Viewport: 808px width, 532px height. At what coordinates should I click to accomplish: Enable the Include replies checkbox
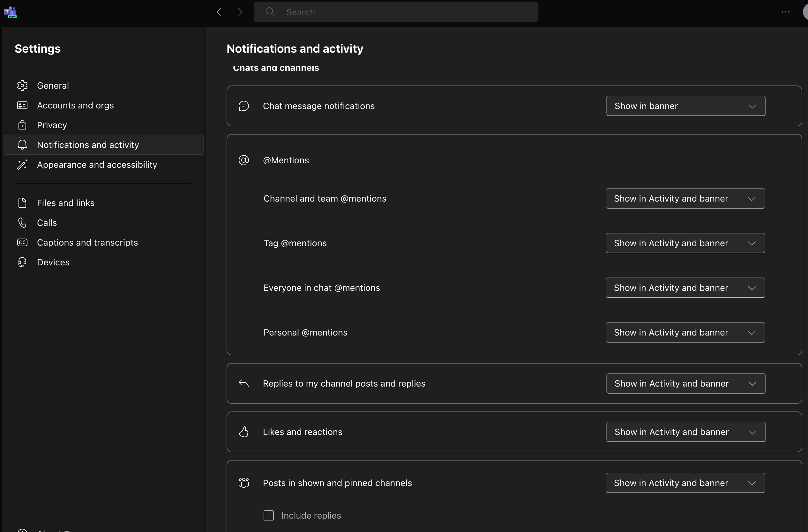click(x=269, y=515)
